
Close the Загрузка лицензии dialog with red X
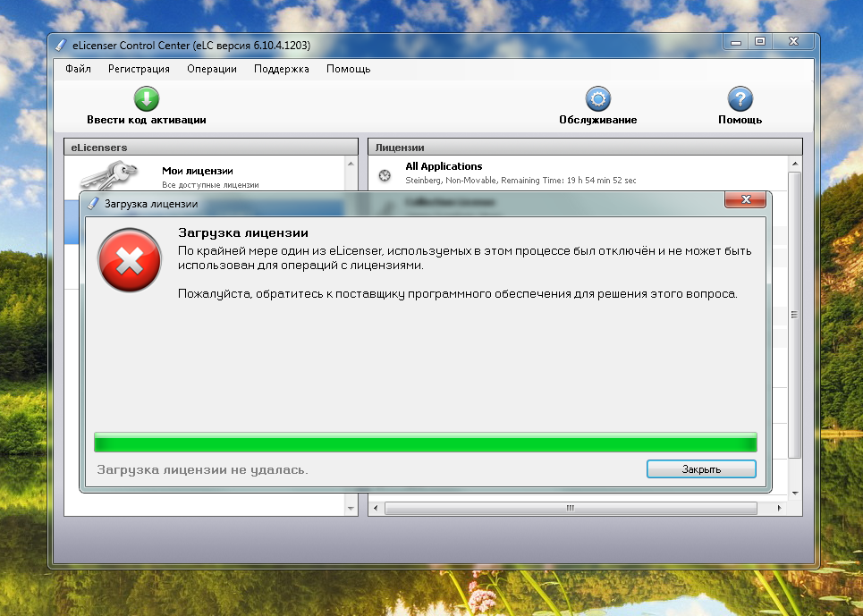745,199
